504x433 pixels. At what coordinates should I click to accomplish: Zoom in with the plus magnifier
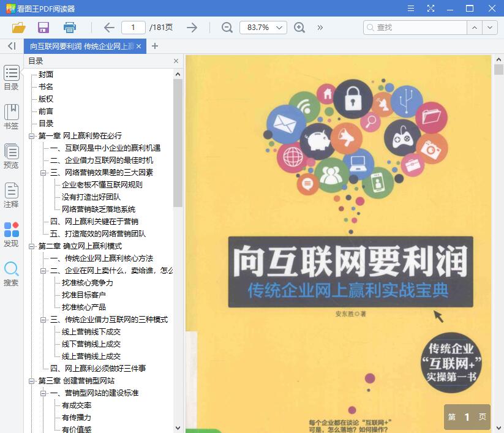click(299, 28)
